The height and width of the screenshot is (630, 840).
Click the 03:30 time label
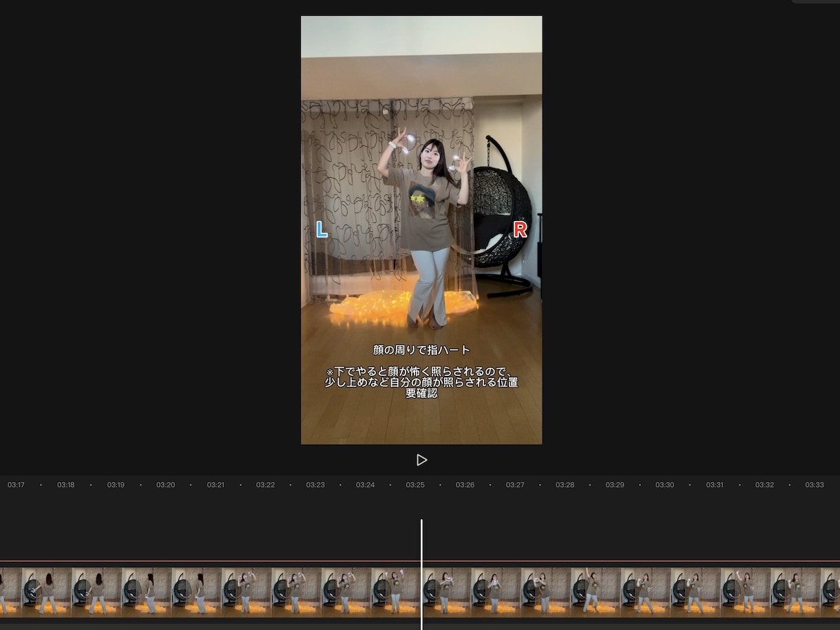(x=665, y=485)
